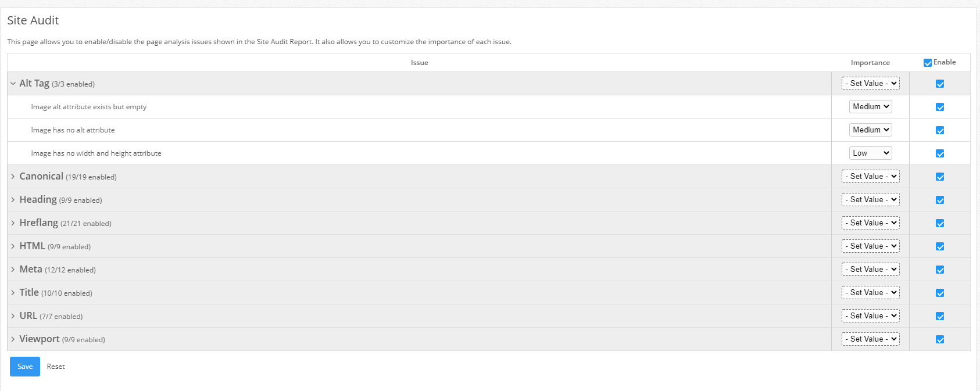Image resolution: width=980 pixels, height=391 pixels.
Task: Uncheck the URL group enable checkbox
Action: [940, 316]
